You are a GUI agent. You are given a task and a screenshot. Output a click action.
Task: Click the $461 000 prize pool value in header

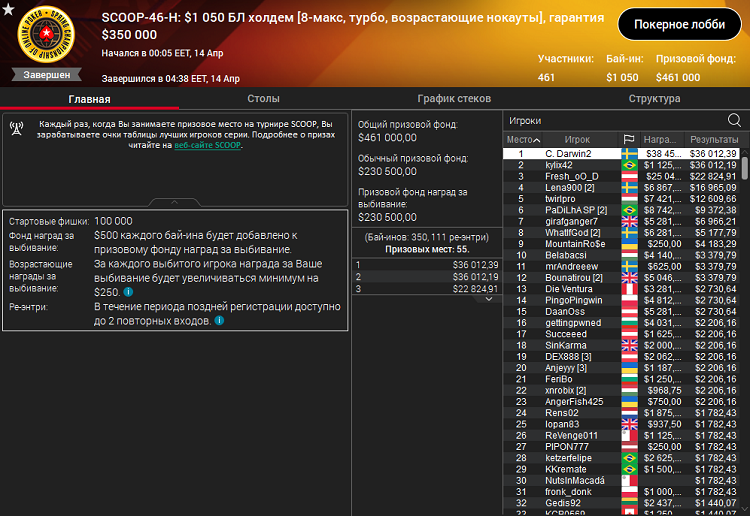[x=678, y=77]
